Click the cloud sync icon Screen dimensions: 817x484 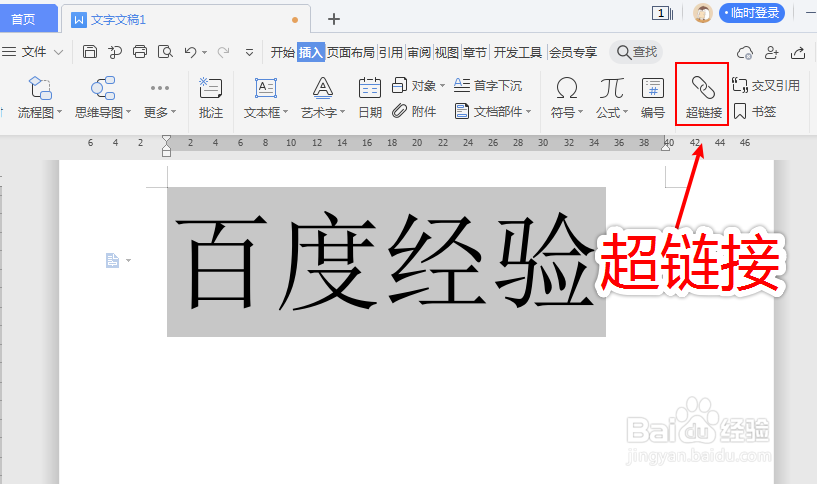tap(745, 52)
